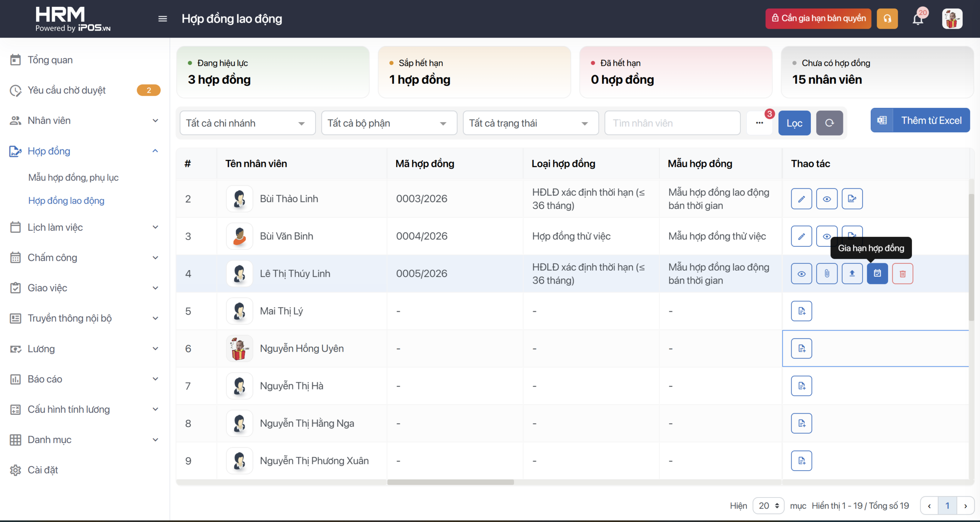Click the orange headset support icon
This screenshot has width=980, height=522.
point(887,19)
